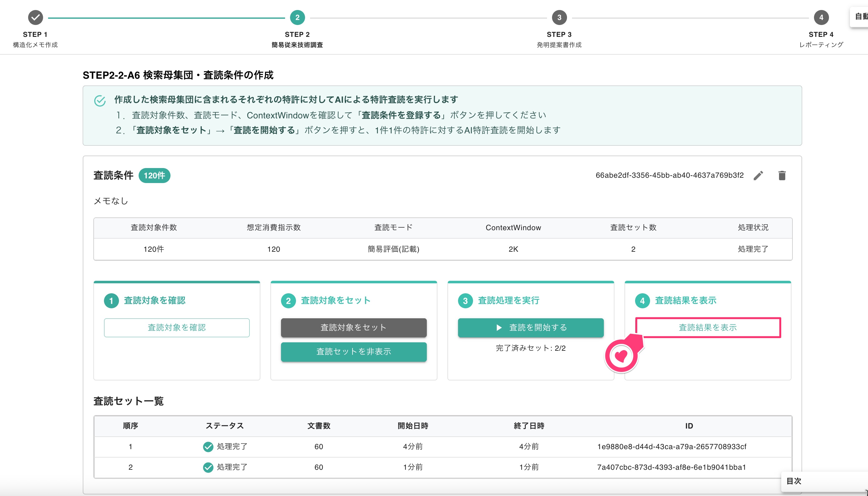Click the 想定消費指示数 column header

(274, 228)
